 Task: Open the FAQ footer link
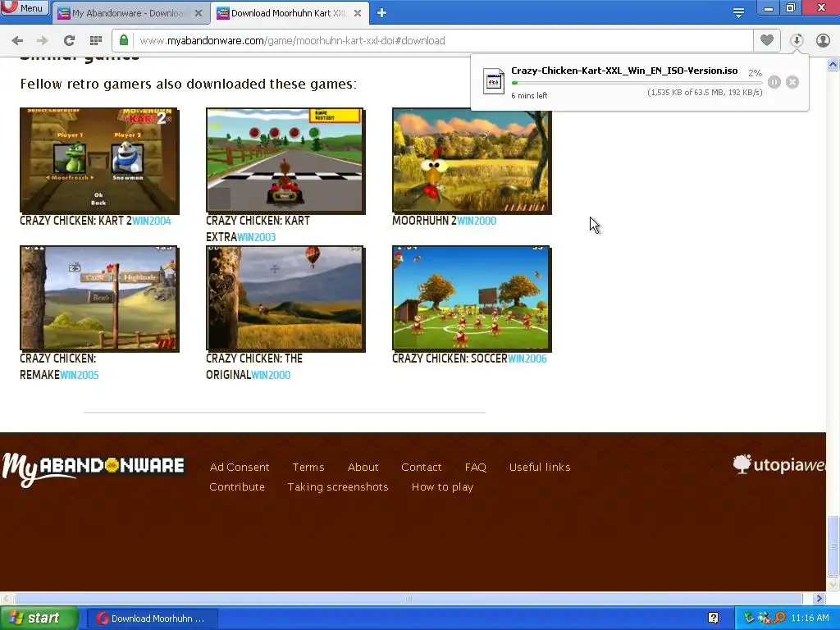[476, 467]
